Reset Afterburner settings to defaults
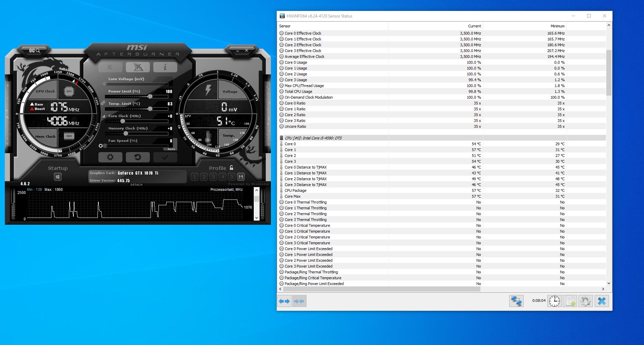 pyautogui.click(x=138, y=157)
